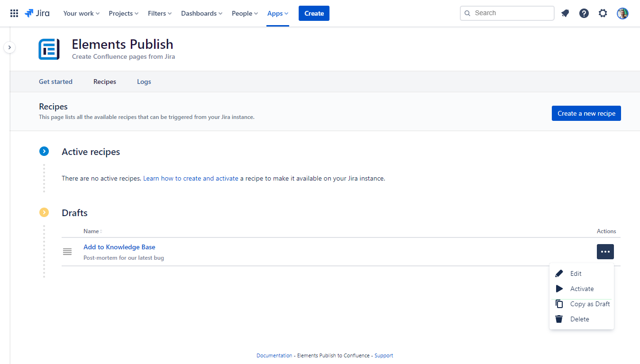This screenshot has height=364, width=640.
Task: Collapse the Active recipes section
Action: point(44,151)
